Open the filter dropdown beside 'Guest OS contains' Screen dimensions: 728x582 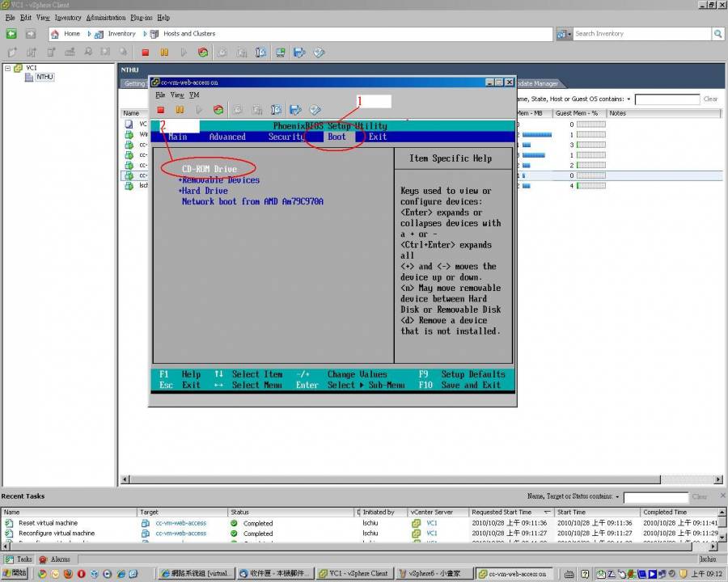tap(629, 99)
